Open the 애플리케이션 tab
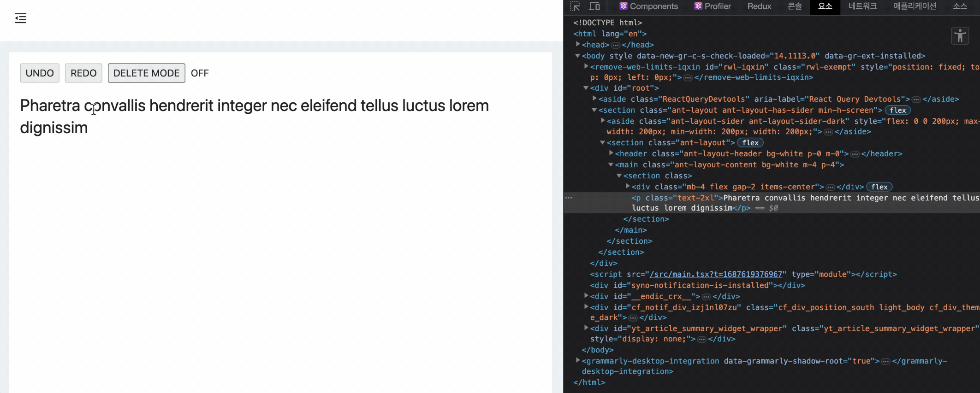The height and width of the screenshot is (393, 980). pyautogui.click(x=915, y=6)
